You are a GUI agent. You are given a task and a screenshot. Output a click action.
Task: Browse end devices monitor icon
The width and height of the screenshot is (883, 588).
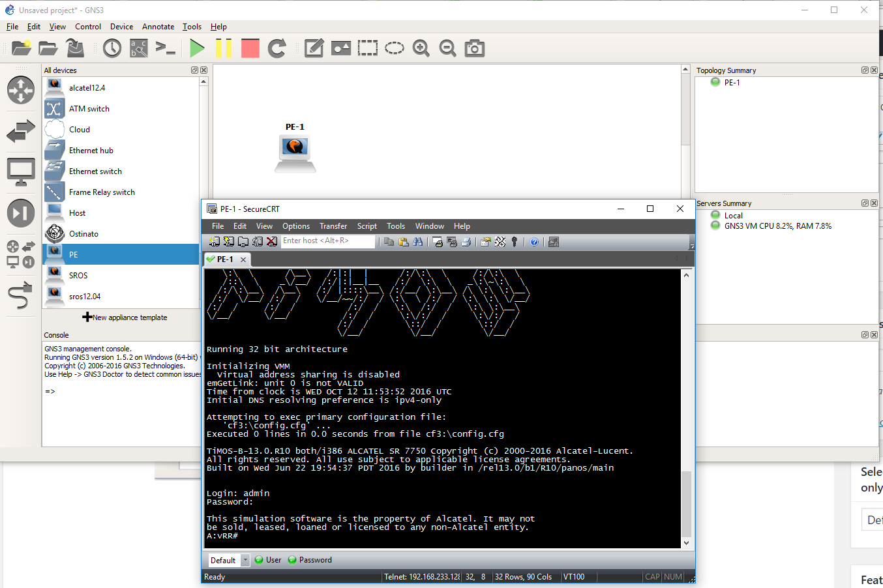(21, 172)
